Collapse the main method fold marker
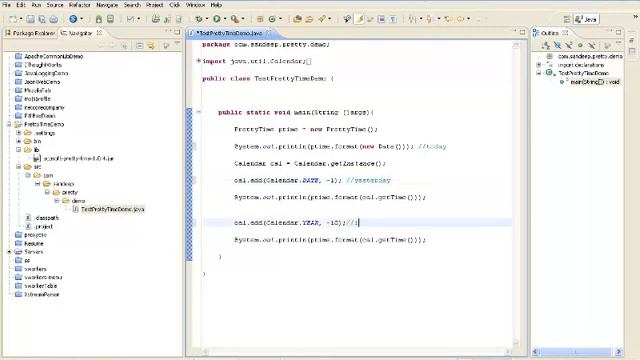This screenshot has height=360, width=640. tap(199, 112)
